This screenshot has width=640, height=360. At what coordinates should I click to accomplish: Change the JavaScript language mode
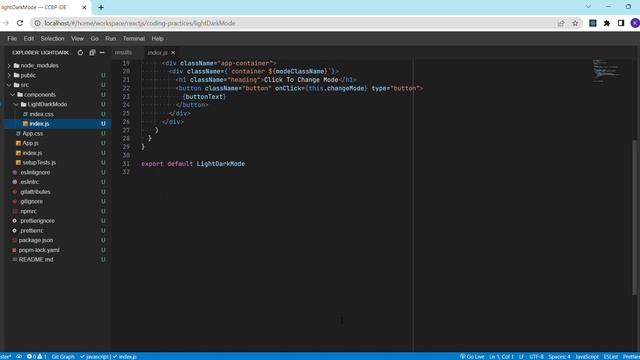point(587,356)
